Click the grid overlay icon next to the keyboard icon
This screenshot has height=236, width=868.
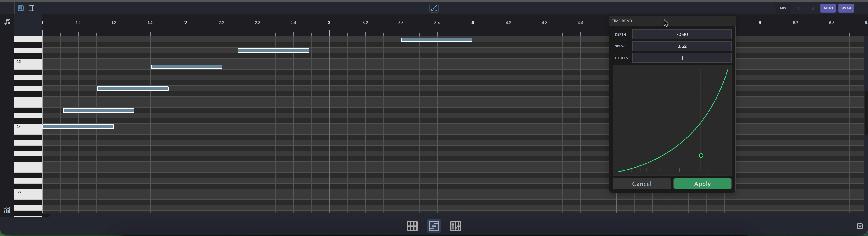32,8
